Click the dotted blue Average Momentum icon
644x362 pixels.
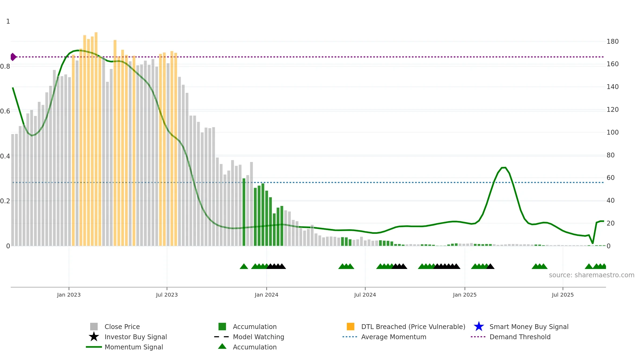pos(350,337)
